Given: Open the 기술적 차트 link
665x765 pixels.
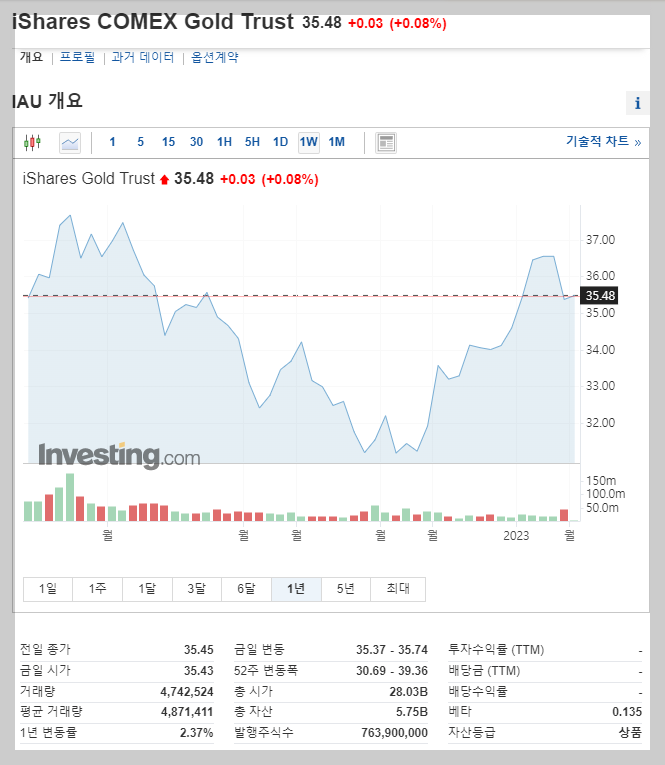Looking at the screenshot, I should 604,141.
